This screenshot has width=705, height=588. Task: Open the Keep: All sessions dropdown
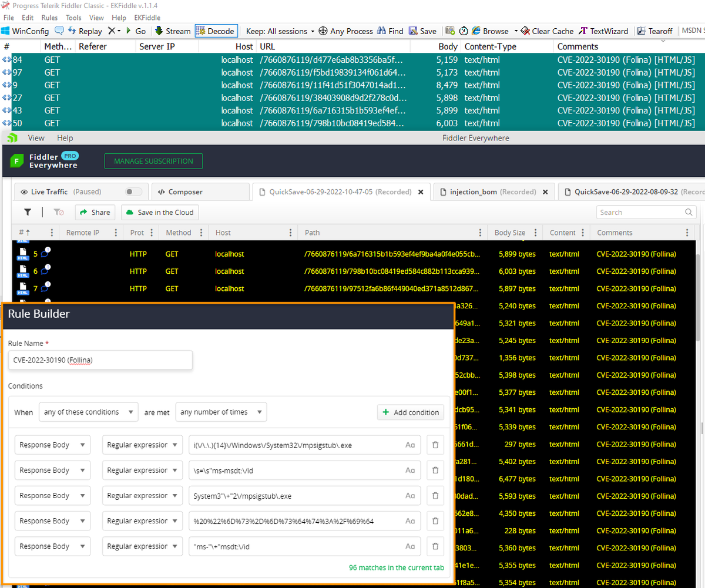coord(280,31)
